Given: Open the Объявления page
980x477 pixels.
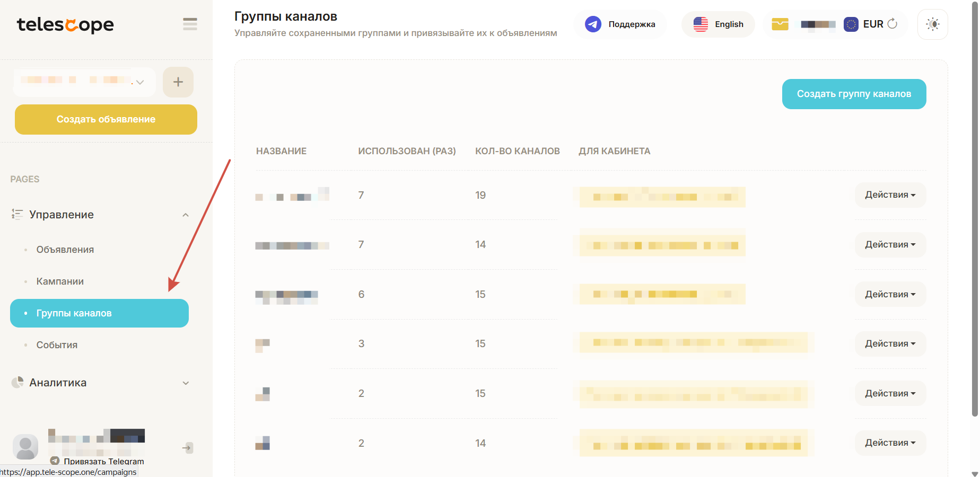Looking at the screenshot, I should (x=65, y=250).
